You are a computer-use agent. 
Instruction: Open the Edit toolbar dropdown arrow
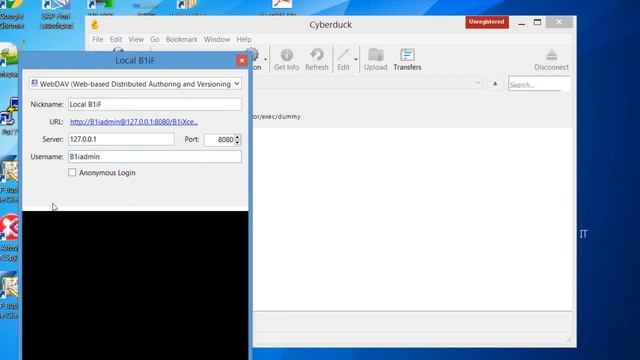click(x=356, y=60)
